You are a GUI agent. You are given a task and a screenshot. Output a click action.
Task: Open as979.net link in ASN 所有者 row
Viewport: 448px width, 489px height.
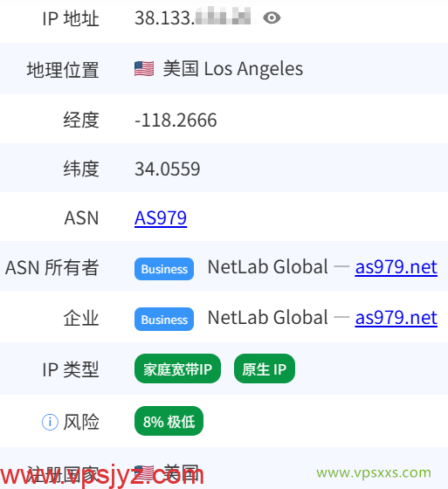[396, 267]
